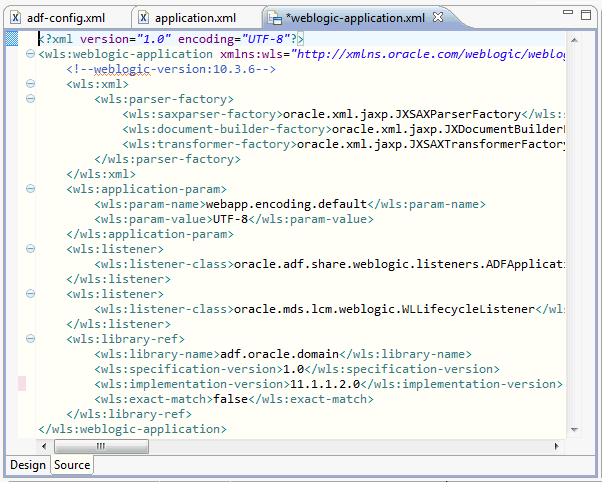Screen dimensions: 602x482
Task: Click the application.xml file icon
Action: pos(143,18)
